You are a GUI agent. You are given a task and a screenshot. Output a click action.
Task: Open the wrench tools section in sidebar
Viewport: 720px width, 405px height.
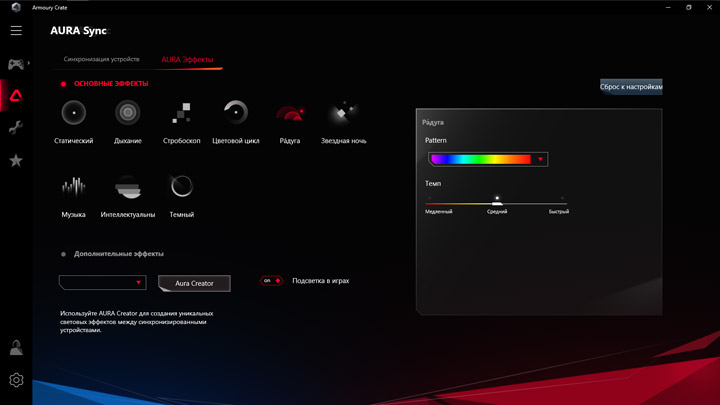[x=16, y=127]
